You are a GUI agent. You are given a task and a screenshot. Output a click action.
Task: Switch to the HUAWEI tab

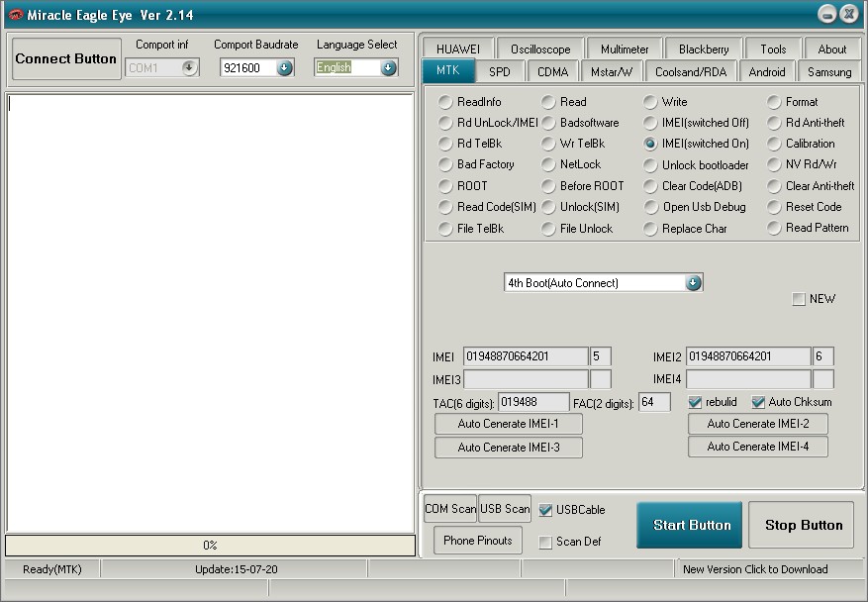pos(458,49)
